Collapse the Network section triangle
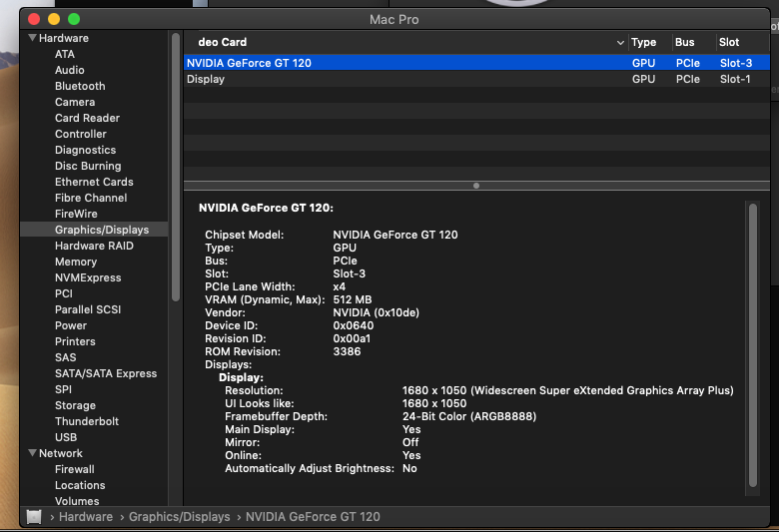This screenshot has height=532, width=779. tap(32, 453)
